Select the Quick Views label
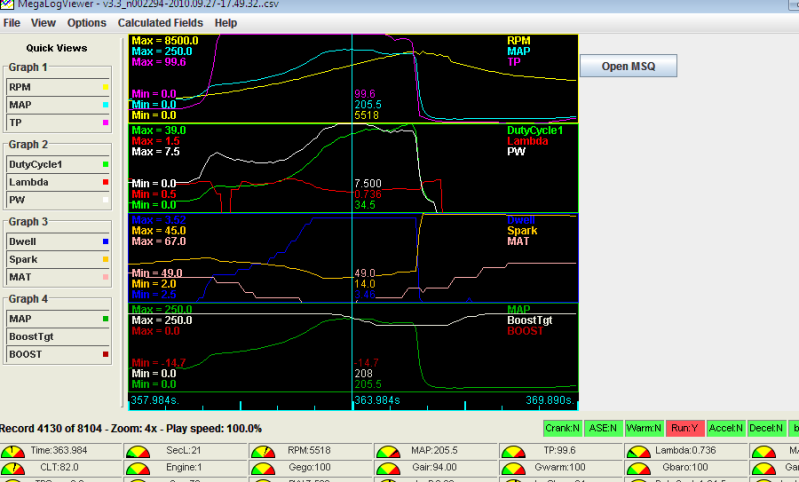 [x=56, y=47]
